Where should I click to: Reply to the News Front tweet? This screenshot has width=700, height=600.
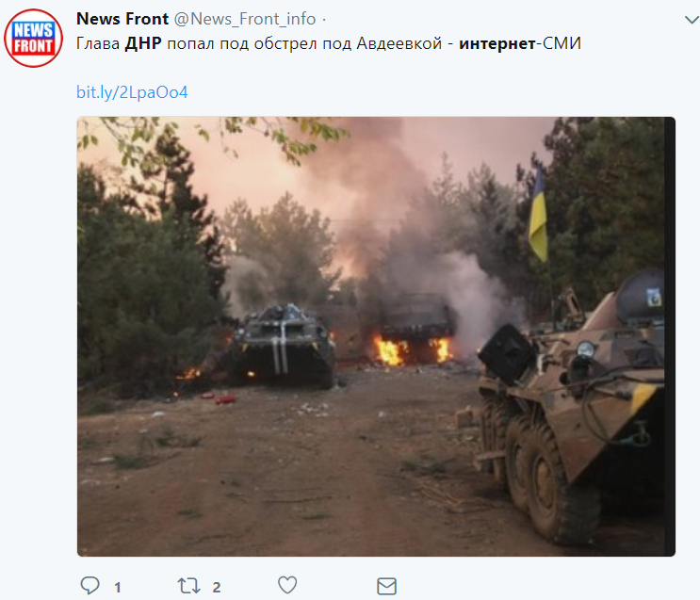pyautogui.click(x=90, y=585)
